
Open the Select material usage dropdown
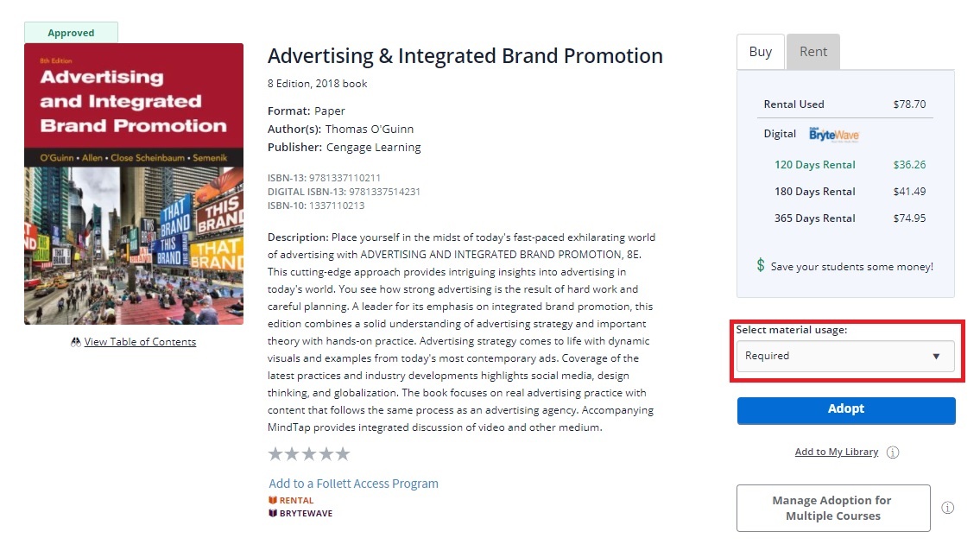pyautogui.click(x=845, y=356)
